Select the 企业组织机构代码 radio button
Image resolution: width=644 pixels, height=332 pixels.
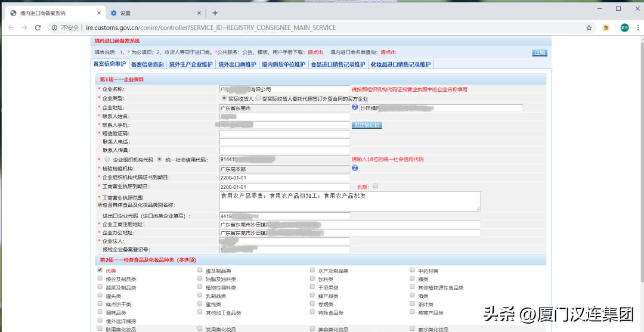(107, 159)
